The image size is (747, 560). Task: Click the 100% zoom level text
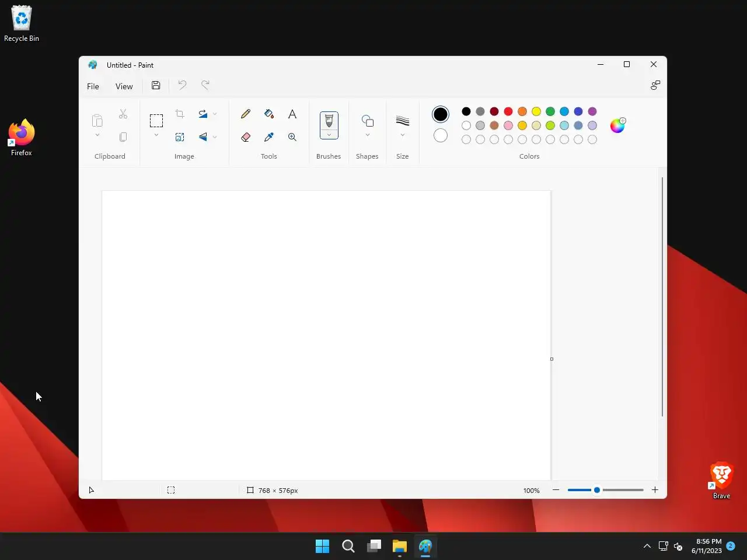531,491
